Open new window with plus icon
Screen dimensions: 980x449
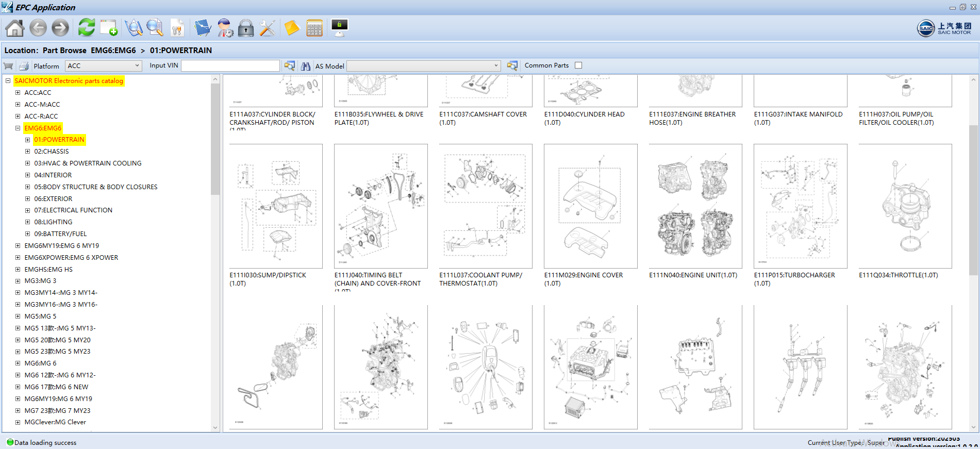[109, 28]
